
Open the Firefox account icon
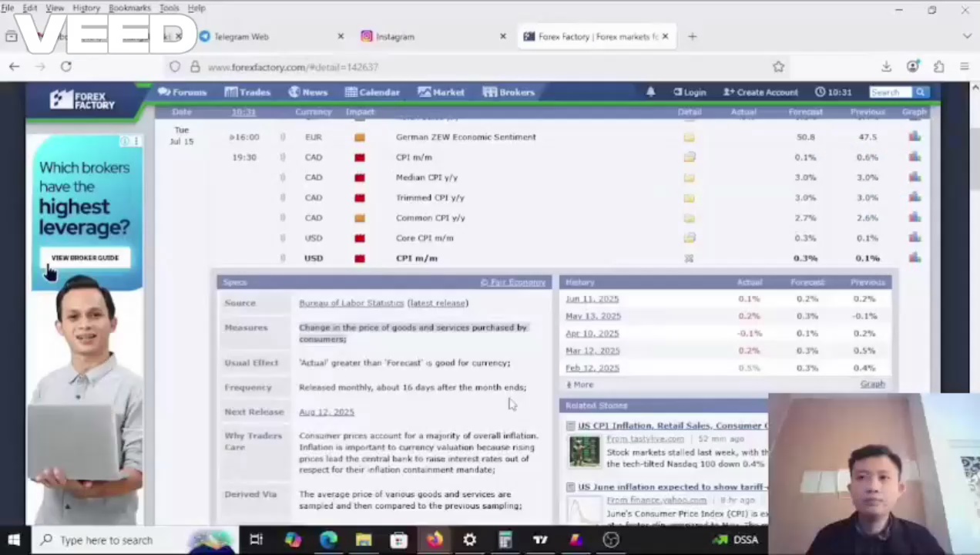(912, 67)
